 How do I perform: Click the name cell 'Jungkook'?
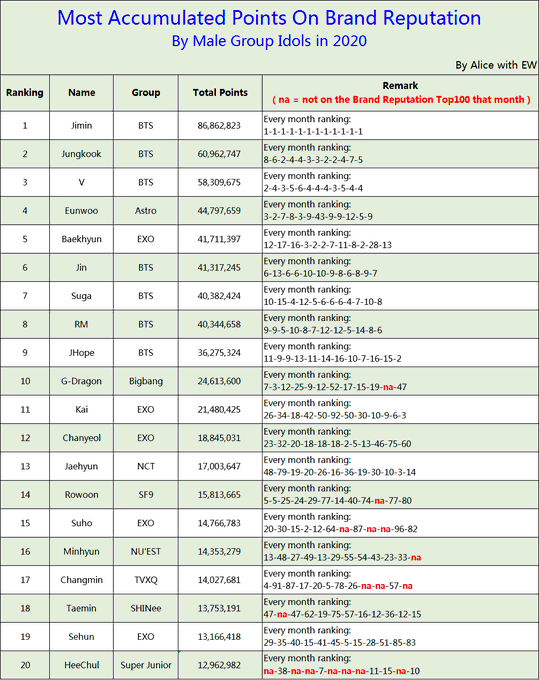81,154
